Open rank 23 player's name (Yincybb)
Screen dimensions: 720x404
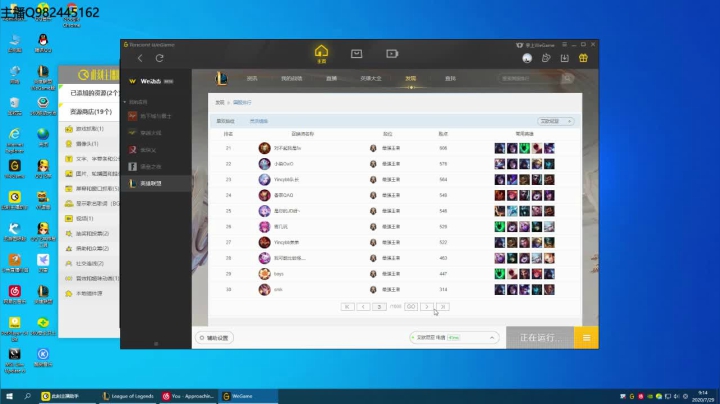[x=286, y=180]
